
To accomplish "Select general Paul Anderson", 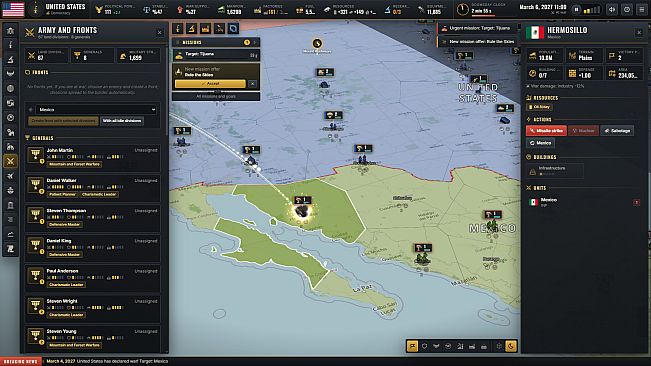I will coord(92,278).
